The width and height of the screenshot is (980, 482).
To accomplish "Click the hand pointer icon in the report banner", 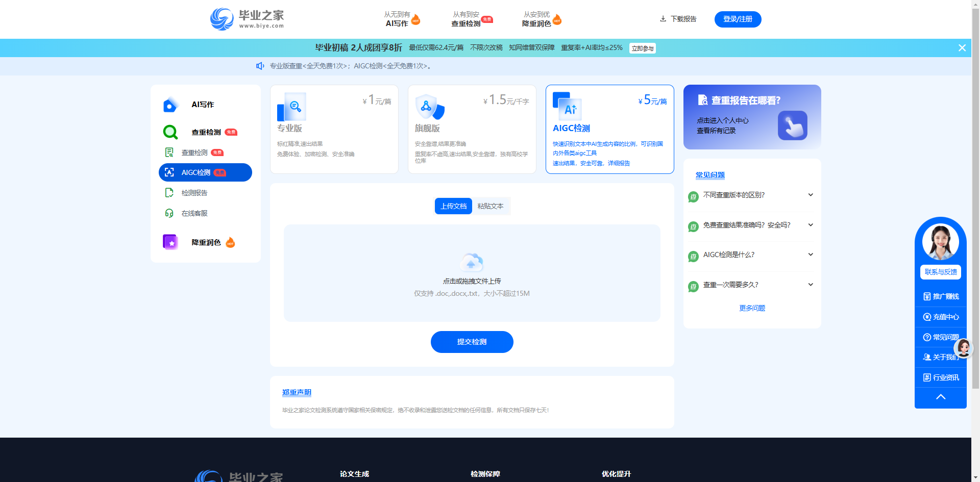I will (x=792, y=125).
